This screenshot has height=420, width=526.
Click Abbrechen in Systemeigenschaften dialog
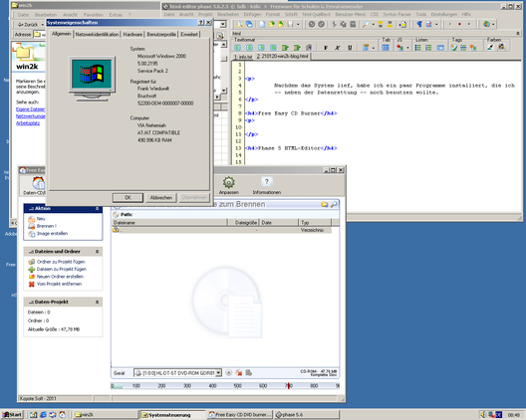tap(161, 197)
